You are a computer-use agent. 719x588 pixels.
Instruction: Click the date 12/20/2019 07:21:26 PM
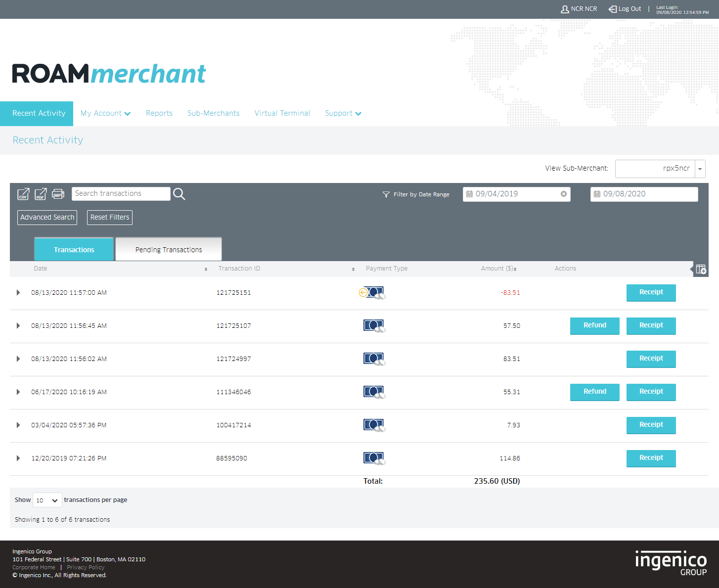[x=69, y=458]
